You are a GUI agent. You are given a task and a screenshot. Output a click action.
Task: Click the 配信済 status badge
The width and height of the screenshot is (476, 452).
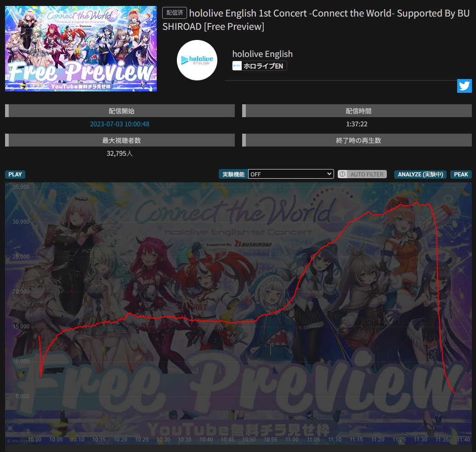click(x=175, y=13)
